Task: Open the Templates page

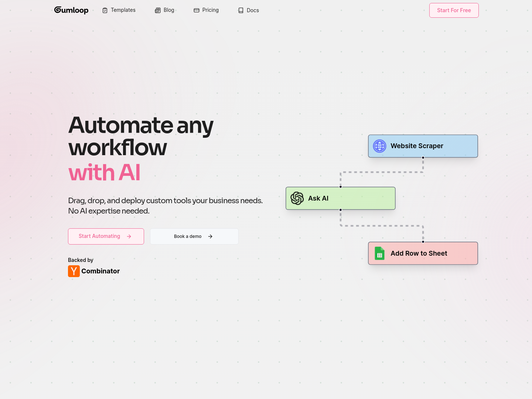Action: [x=122, y=10]
